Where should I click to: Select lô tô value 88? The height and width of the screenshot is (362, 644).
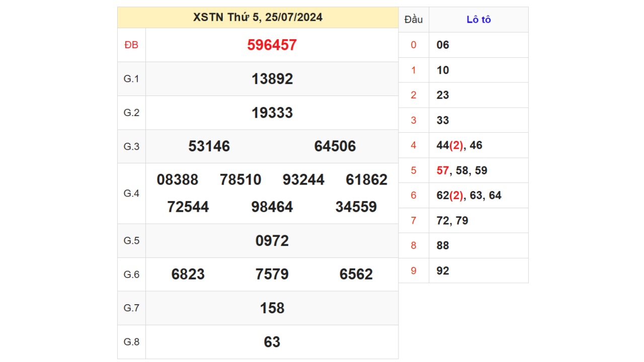[443, 246]
